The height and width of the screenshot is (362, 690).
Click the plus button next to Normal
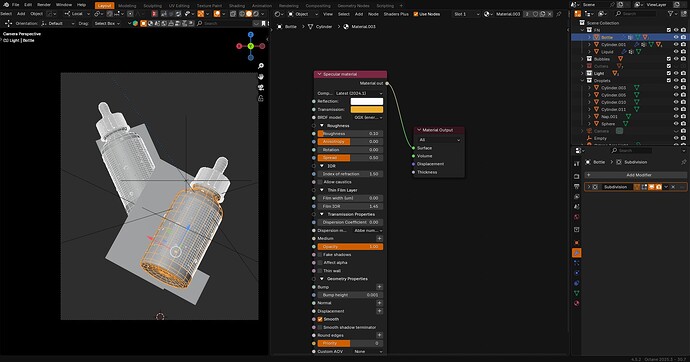379,303
